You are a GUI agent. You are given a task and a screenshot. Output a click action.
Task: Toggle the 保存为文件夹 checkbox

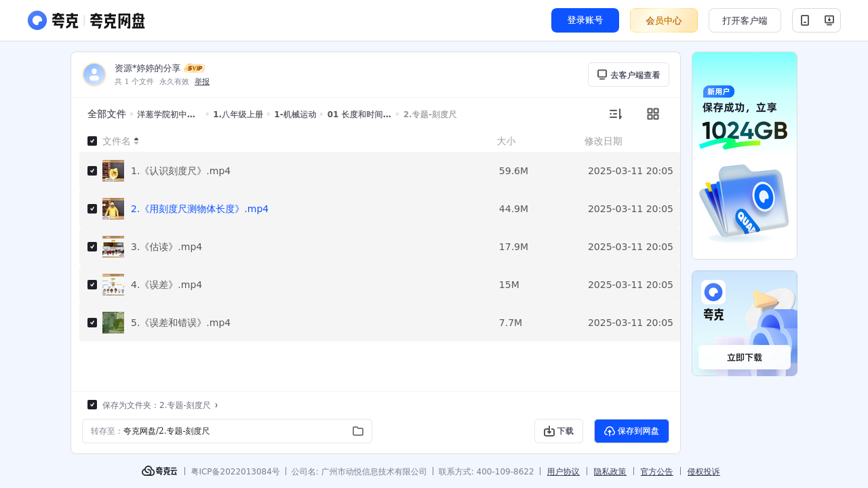(x=92, y=405)
